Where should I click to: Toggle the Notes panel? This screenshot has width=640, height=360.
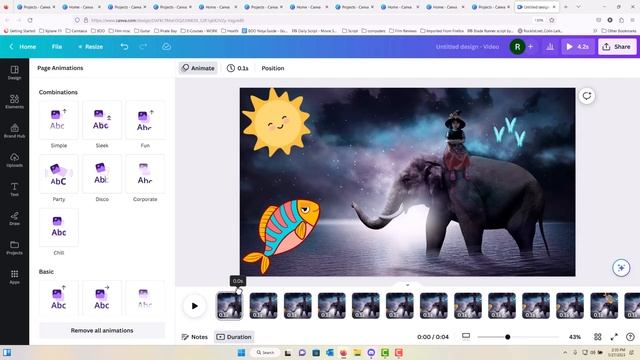(x=195, y=337)
